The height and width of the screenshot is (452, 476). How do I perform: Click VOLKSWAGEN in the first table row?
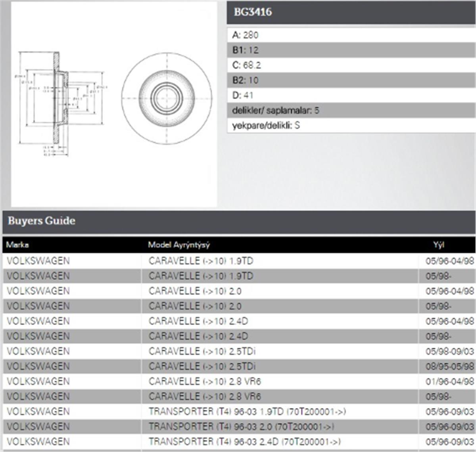click(38, 261)
